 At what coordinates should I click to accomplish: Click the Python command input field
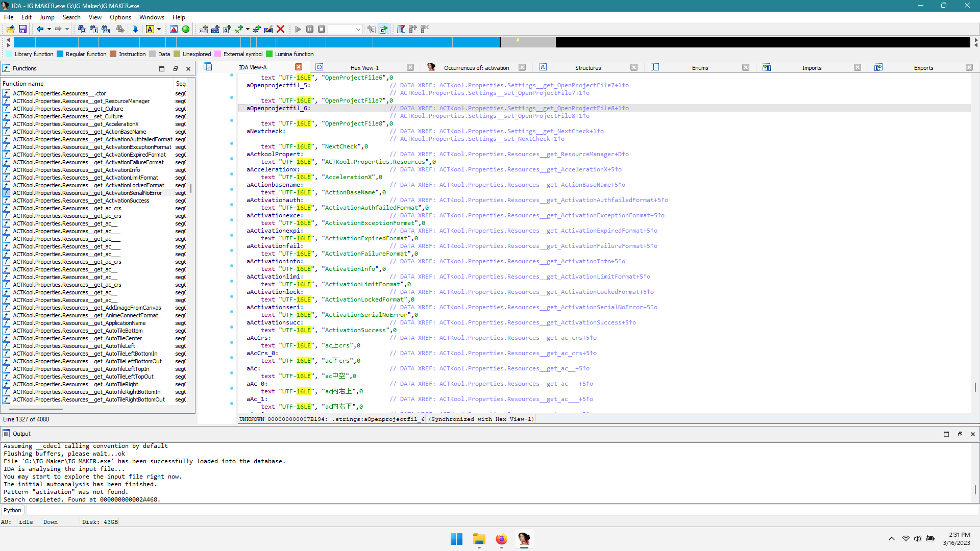pyautogui.click(x=502, y=510)
